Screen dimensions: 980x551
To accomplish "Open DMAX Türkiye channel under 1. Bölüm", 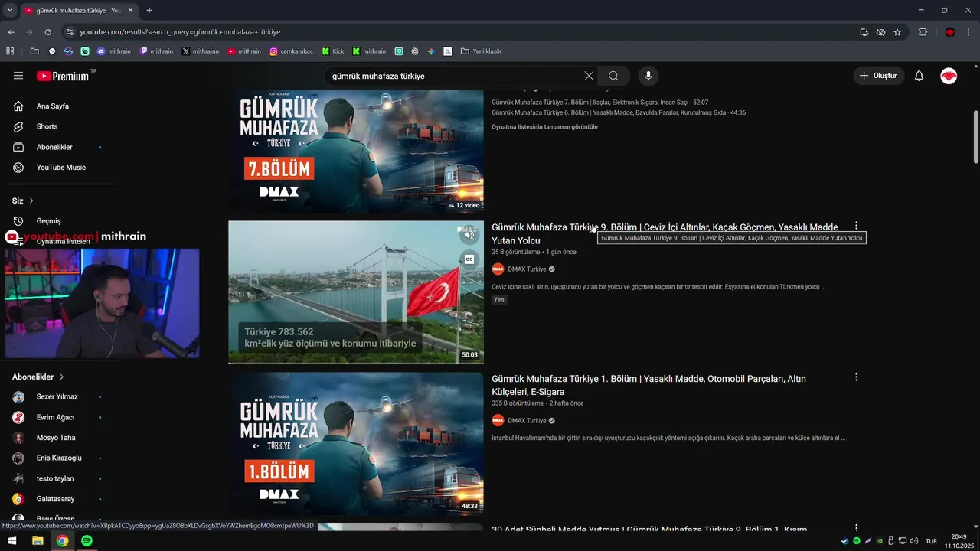I will (x=527, y=421).
